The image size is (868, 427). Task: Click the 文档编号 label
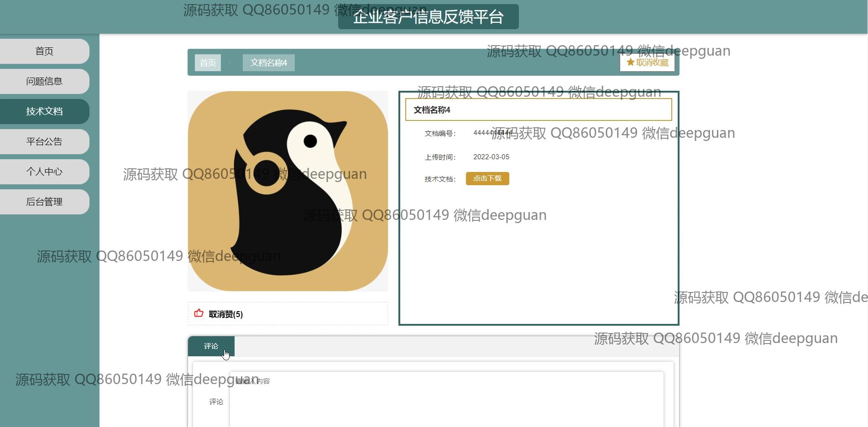[x=440, y=133]
